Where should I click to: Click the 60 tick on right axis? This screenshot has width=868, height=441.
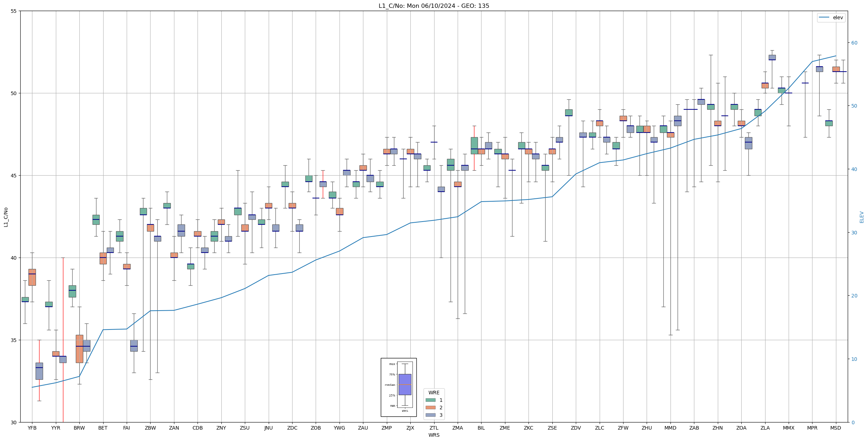(854, 43)
